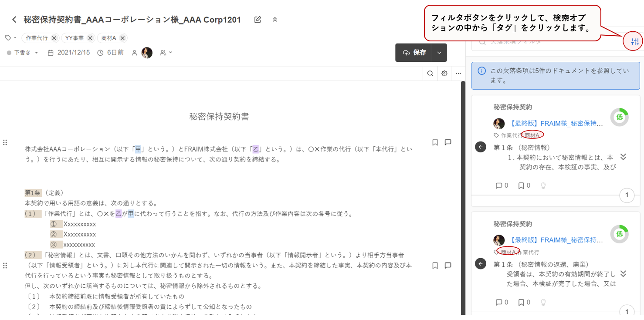Bookmark the first paragraph
Screen dimensions: 644x320
pos(435,142)
